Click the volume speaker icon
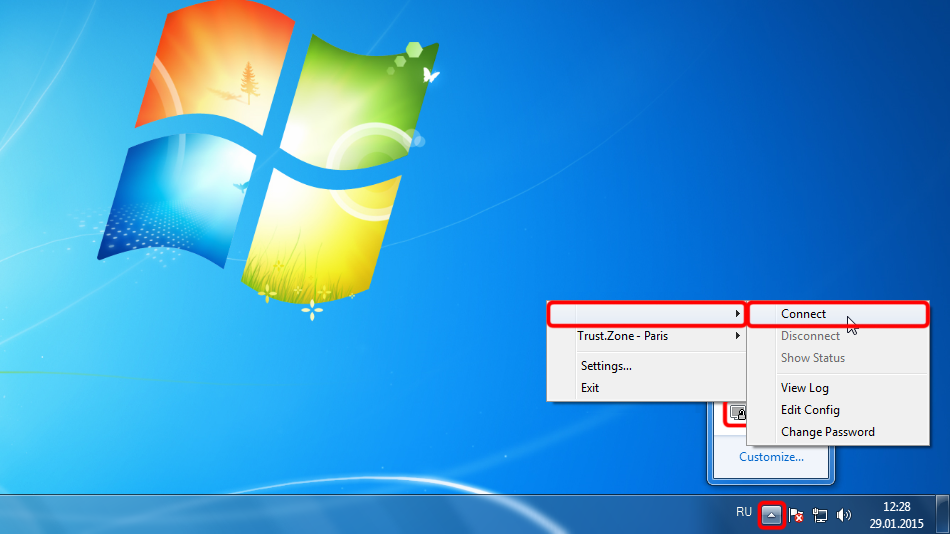This screenshot has width=950, height=534. pos(843,515)
